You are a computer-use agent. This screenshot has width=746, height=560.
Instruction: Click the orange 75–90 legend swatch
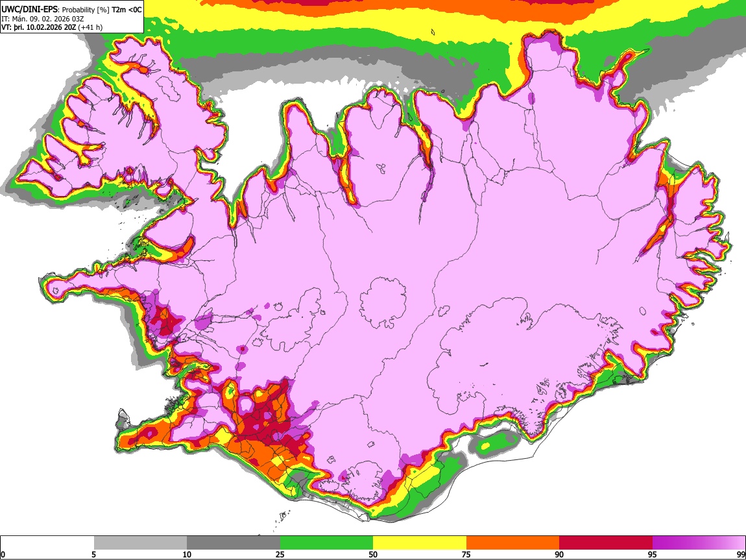(x=512, y=542)
